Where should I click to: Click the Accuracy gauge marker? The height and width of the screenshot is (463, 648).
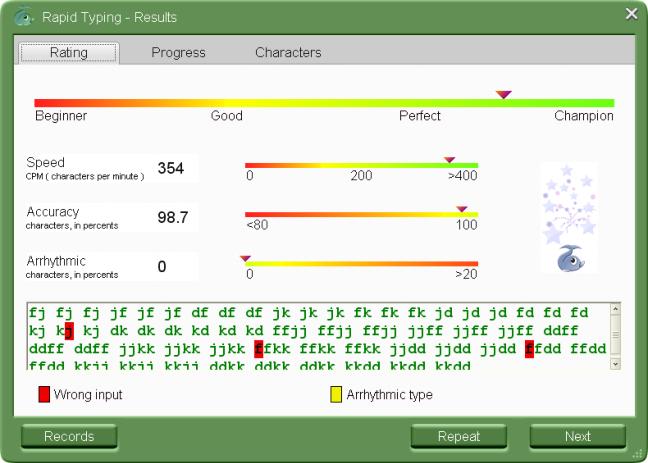462,209
